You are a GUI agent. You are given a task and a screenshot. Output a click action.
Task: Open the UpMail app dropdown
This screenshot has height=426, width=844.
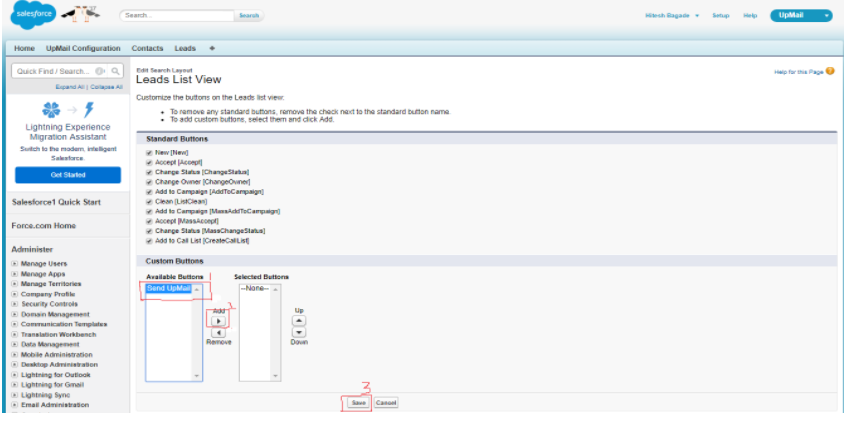click(x=801, y=16)
